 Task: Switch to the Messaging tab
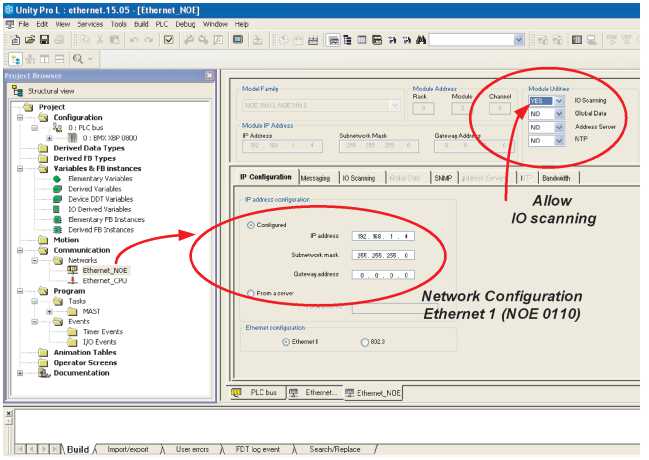[315, 178]
